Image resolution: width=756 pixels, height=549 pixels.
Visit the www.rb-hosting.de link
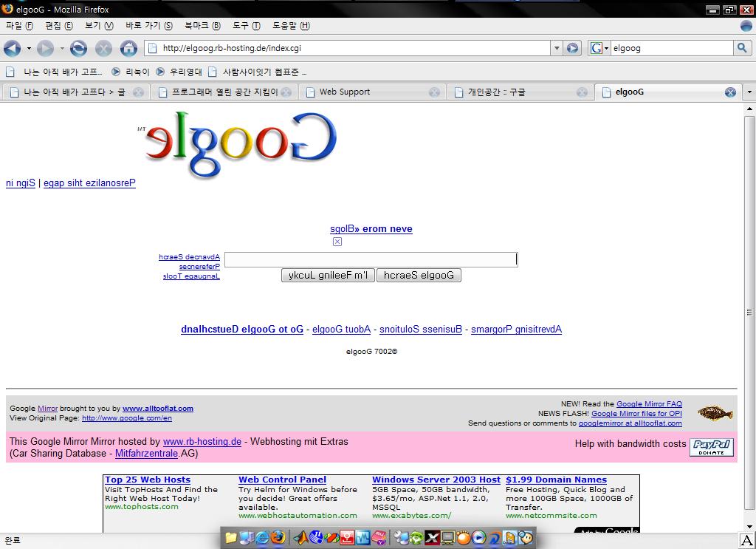(x=202, y=441)
